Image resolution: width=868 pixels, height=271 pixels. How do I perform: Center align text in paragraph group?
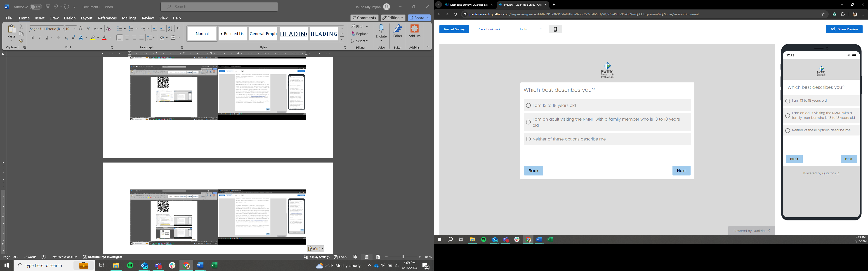tap(127, 38)
